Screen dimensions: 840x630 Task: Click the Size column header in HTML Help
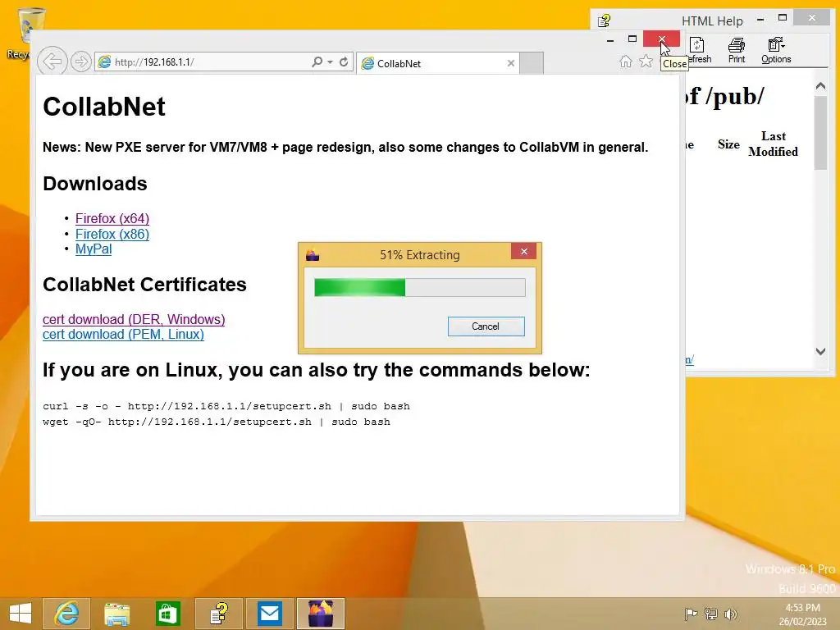pos(728,144)
